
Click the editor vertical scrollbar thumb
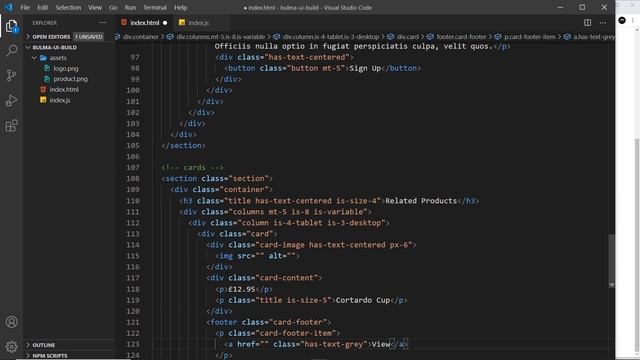[611, 260]
